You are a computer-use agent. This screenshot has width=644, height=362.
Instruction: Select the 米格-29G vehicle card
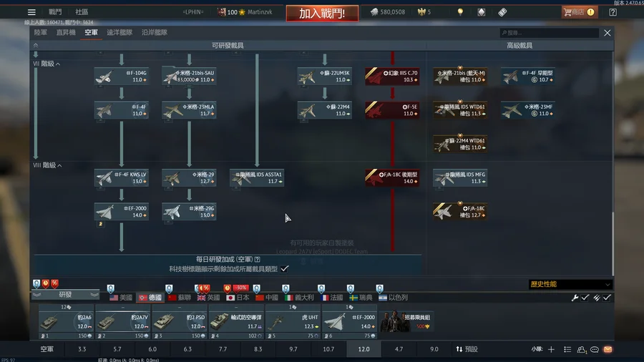tap(189, 212)
